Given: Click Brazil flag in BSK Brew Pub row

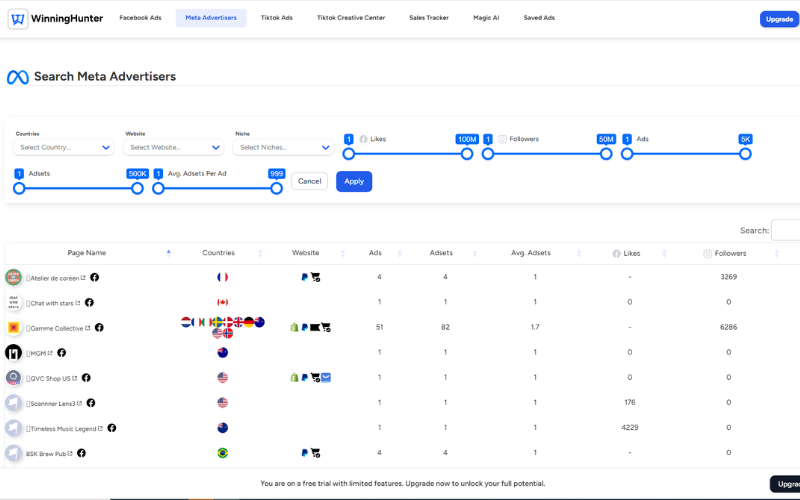Looking at the screenshot, I should (x=222, y=453).
